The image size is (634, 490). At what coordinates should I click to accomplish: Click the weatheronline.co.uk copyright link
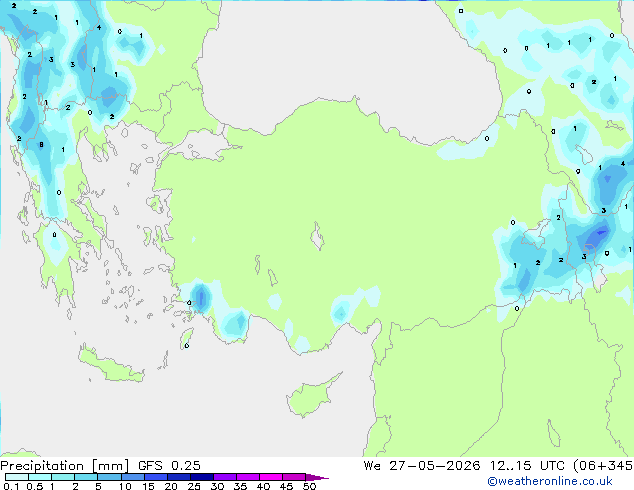pyautogui.click(x=550, y=481)
